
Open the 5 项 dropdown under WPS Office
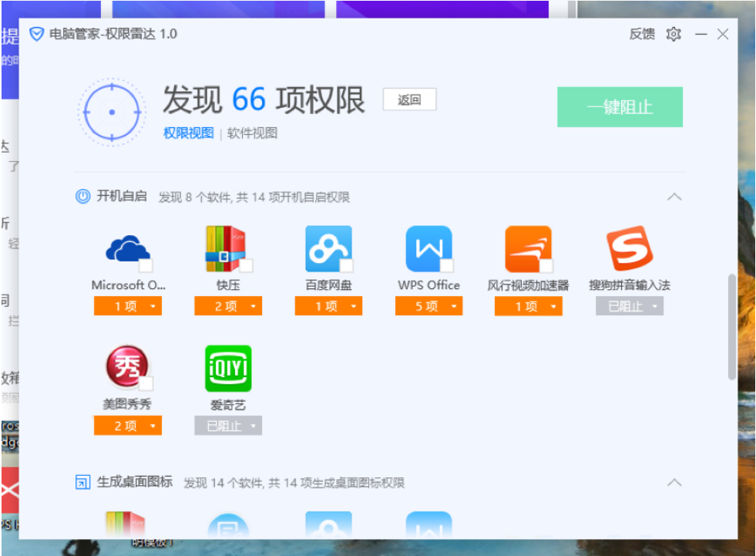tap(428, 306)
